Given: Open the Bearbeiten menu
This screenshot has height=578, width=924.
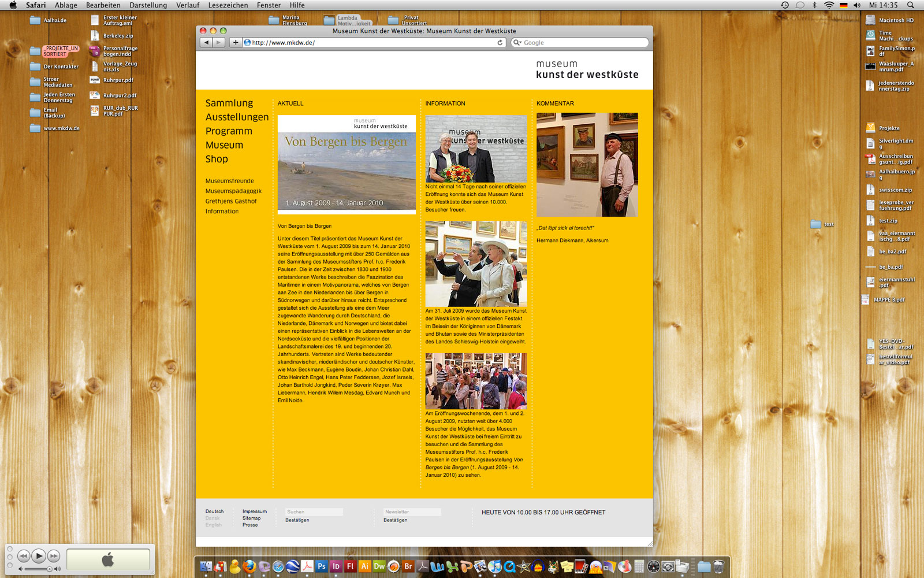Looking at the screenshot, I should [x=103, y=5].
